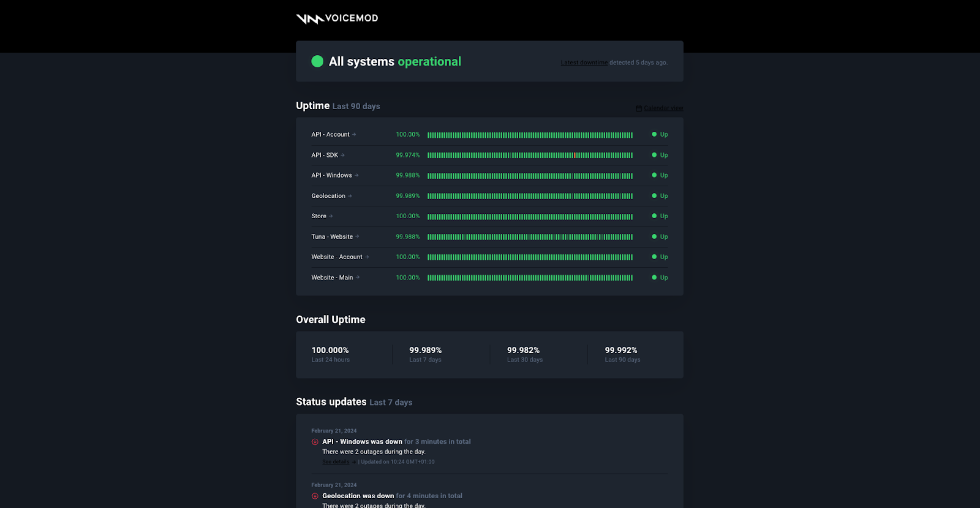The width and height of the screenshot is (980, 508).
Task: Click the API - SDK uptime bar chart
Action: pyautogui.click(x=530, y=155)
